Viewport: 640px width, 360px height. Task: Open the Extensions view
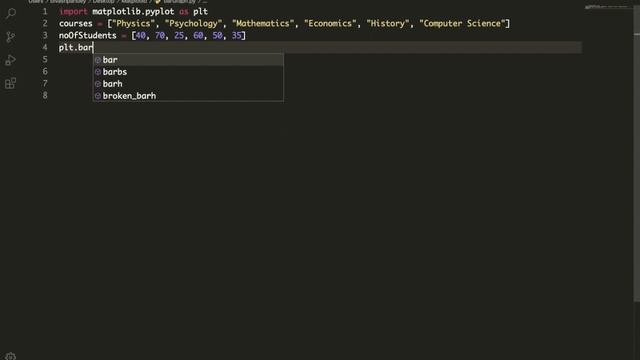click(x=11, y=84)
